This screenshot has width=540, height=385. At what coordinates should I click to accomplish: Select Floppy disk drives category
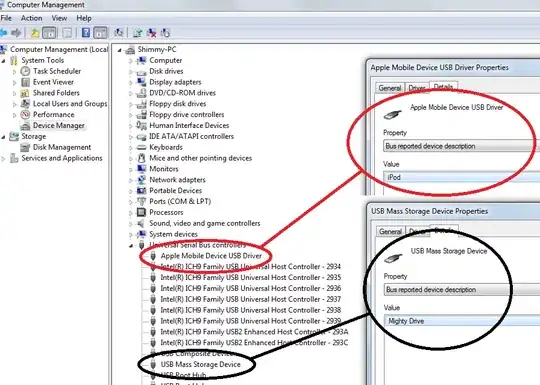click(x=178, y=104)
